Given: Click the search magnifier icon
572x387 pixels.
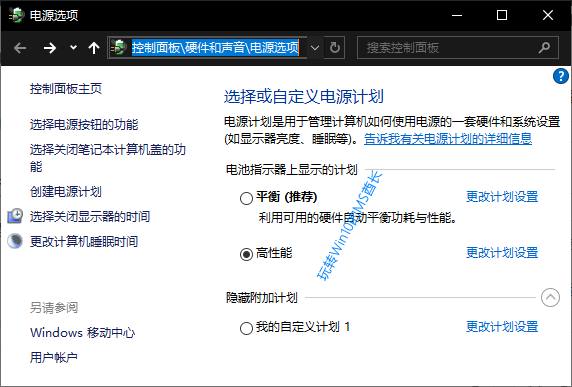Looking at the screenshot, I should 544,47.
